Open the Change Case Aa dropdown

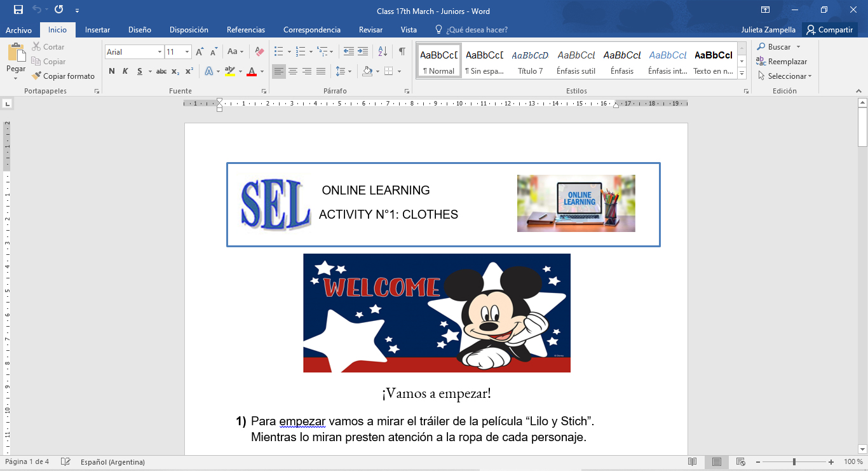click(x=236, y=52)
